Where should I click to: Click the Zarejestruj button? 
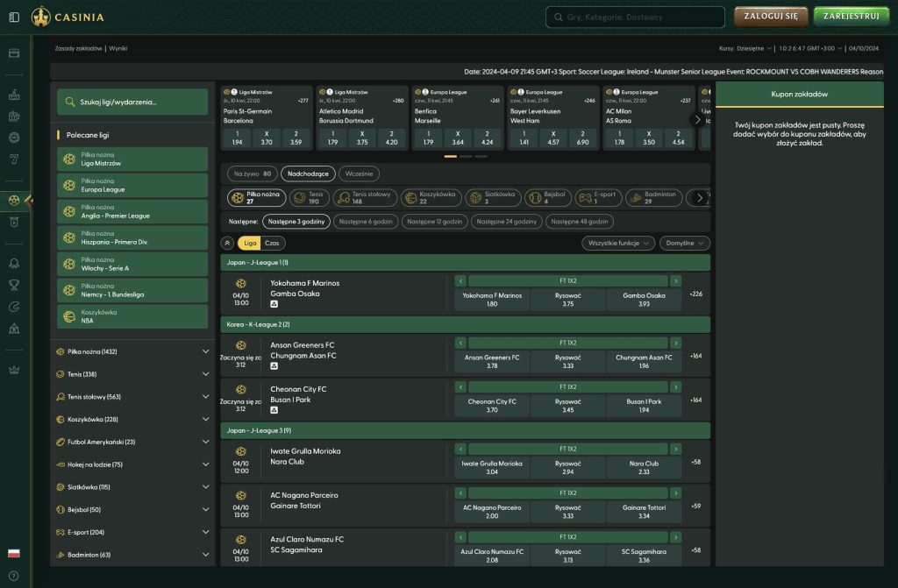(x=851, y=17)
